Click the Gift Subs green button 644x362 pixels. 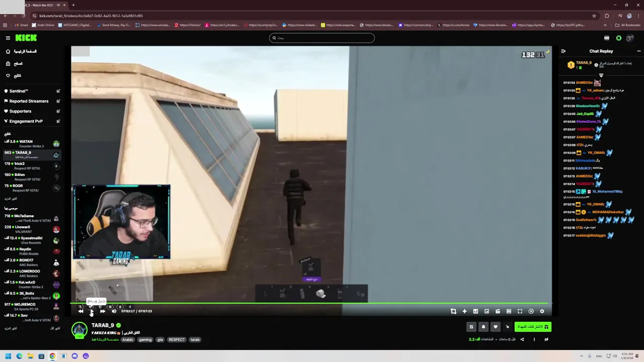(533, 327)
